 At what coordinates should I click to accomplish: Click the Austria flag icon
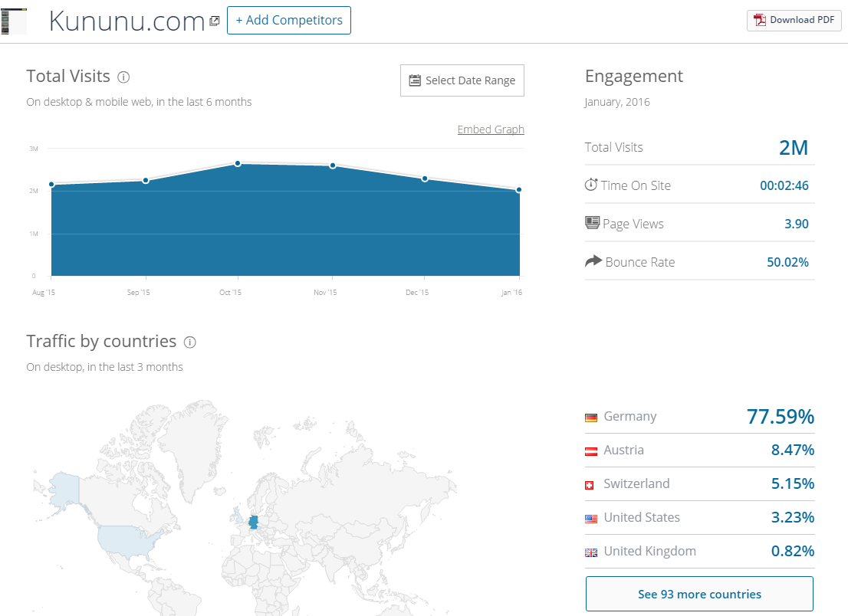tap(590, 451)
